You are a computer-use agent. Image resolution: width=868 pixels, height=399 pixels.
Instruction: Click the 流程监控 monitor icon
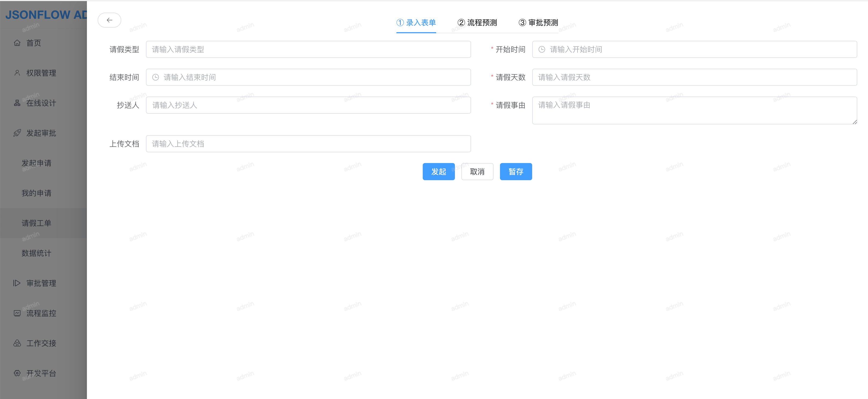(x=17, y=313)
